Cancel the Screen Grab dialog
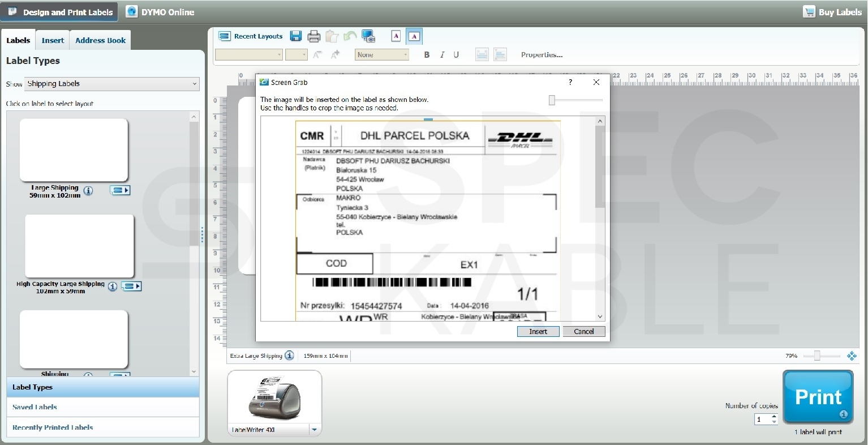 [584, 331]
